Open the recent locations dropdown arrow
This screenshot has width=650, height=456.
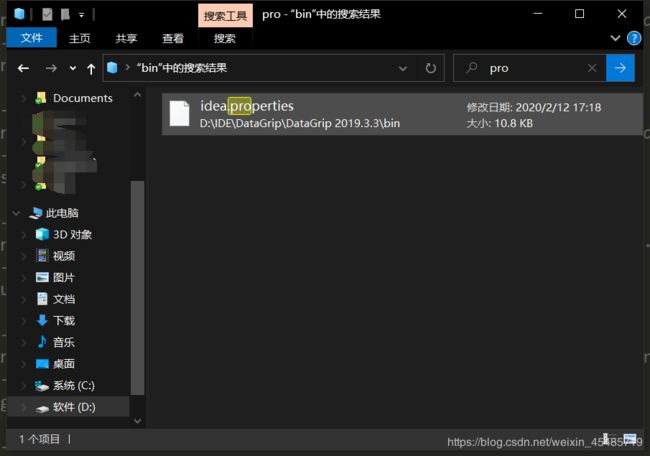(x=73, y=68)
